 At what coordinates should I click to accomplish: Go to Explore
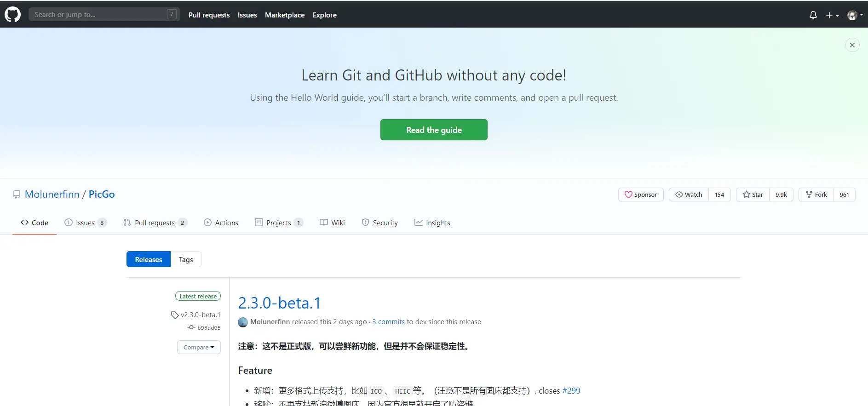click(325, 15)
